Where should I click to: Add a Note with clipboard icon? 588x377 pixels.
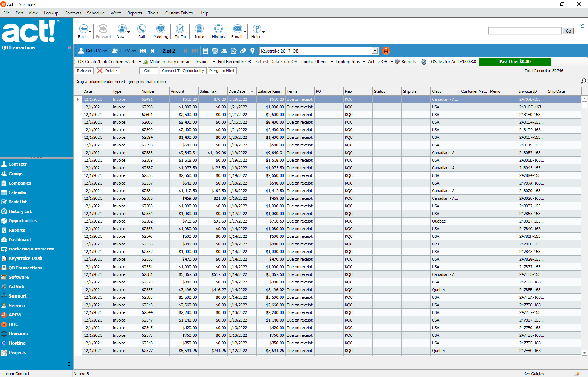(199, 29)
